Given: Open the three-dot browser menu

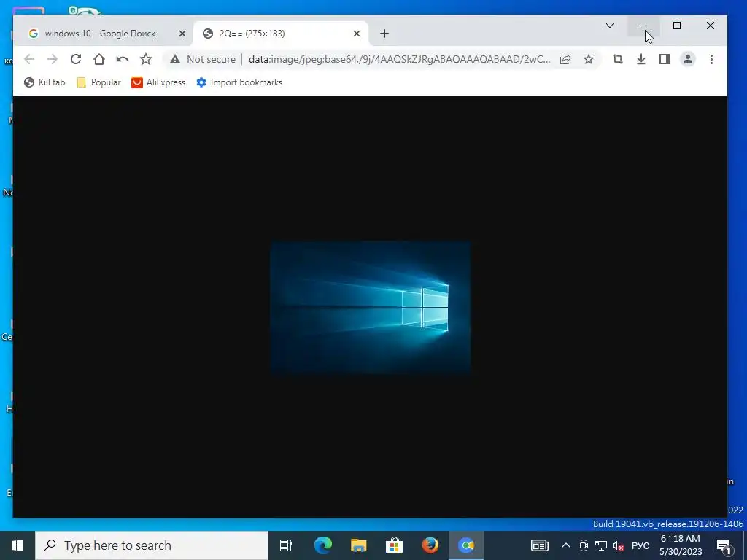Looking at the screenshot, I should tap(711, 59).
